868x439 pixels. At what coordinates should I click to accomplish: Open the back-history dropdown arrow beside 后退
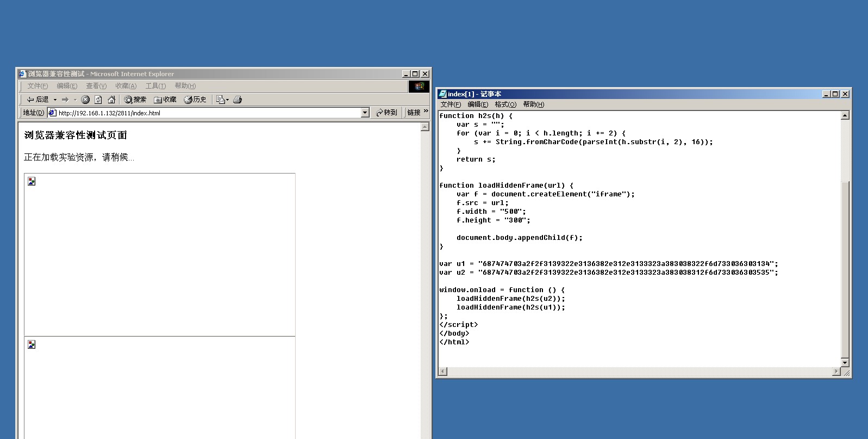click(55, 100)
